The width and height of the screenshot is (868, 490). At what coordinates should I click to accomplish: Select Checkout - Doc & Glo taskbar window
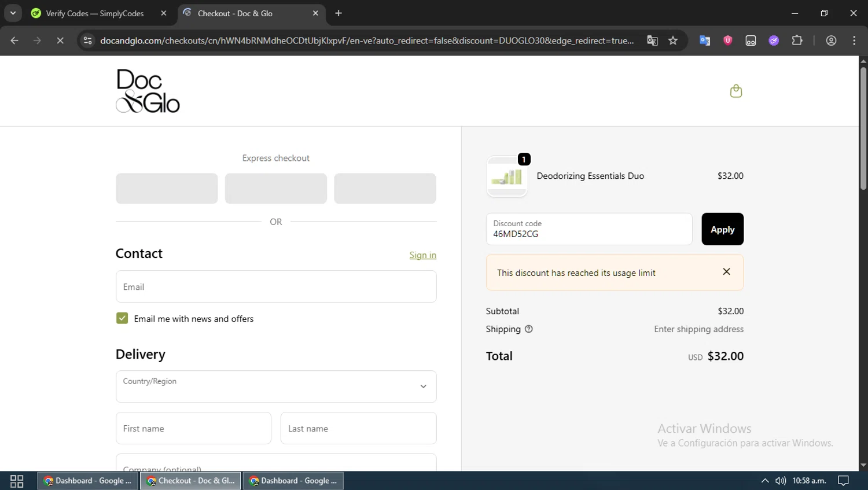point(191,481)
